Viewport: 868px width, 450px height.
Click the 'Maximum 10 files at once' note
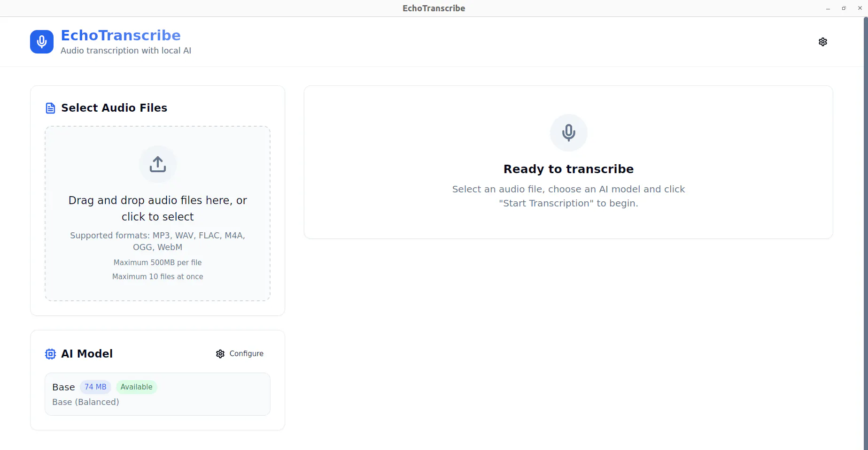[x=157, y=277]
